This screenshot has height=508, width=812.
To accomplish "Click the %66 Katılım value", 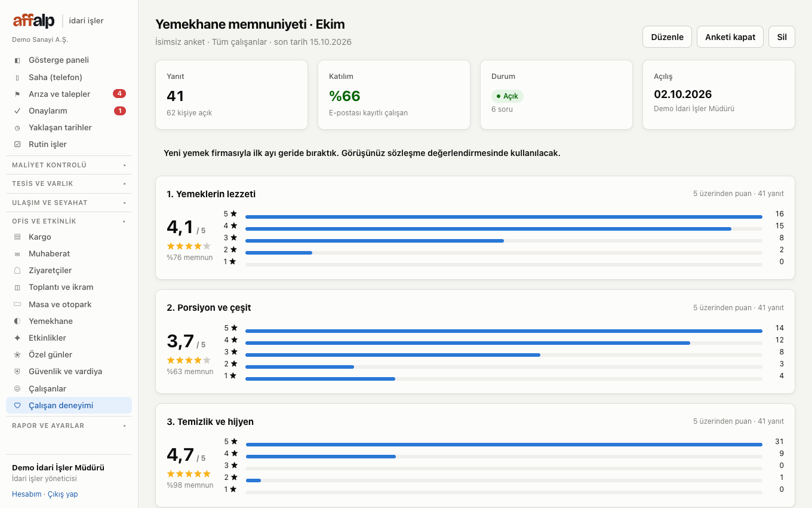I will click(x=345, y=96).
